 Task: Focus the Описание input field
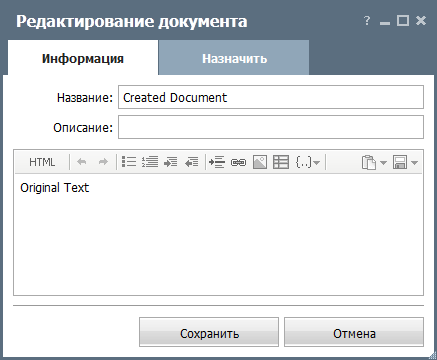tap(271, 127)
